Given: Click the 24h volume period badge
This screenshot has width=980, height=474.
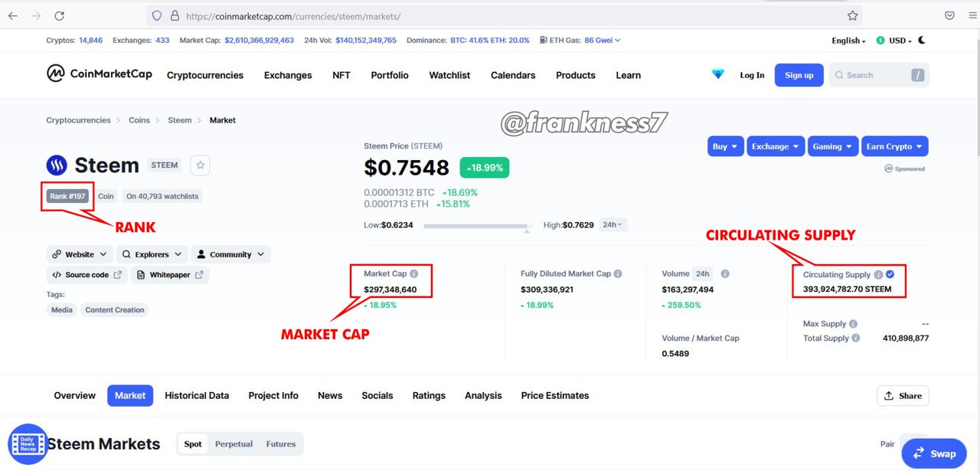Looking at the screenshot, I should tap(703, 273).
